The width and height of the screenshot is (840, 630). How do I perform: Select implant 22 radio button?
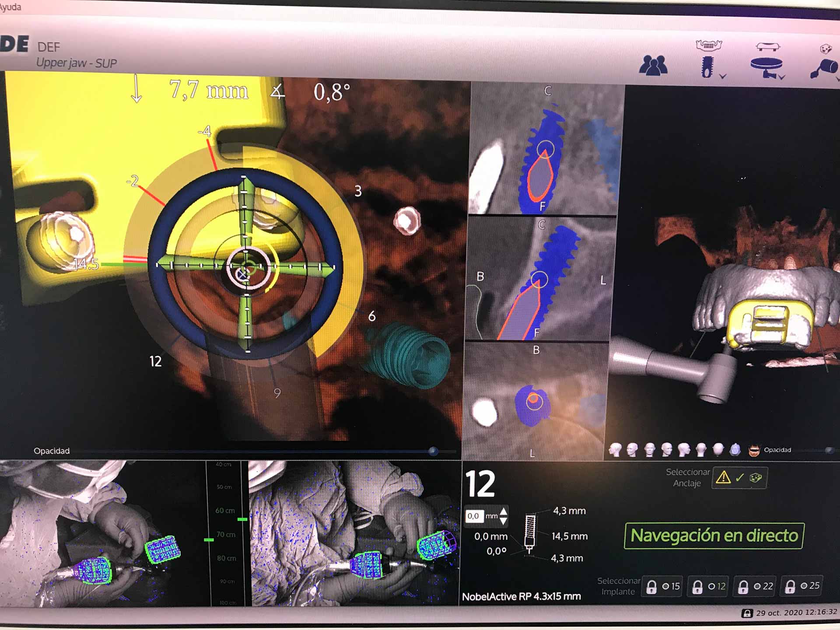click(x=758, y=586)
